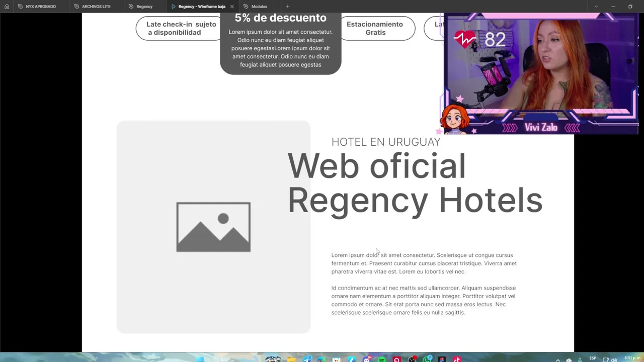
Task: Click the heart rate icon on webcam overlay
Action: 464,39
